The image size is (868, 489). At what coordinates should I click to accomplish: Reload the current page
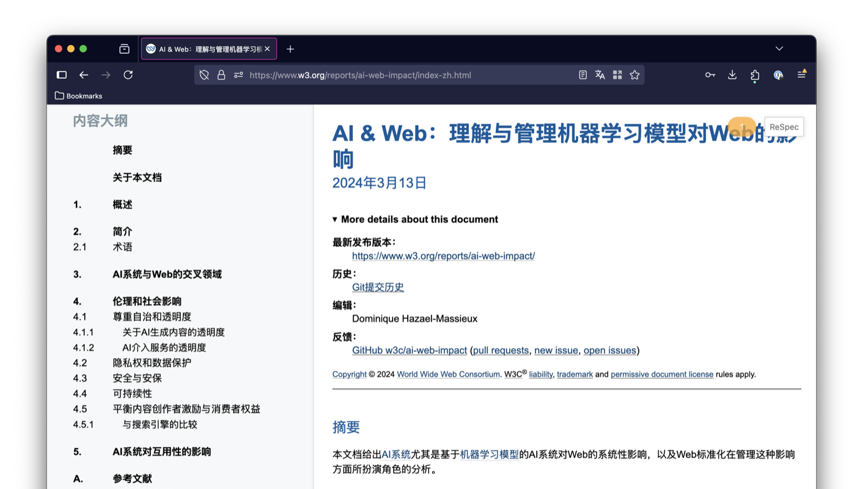tap(128, 75)
